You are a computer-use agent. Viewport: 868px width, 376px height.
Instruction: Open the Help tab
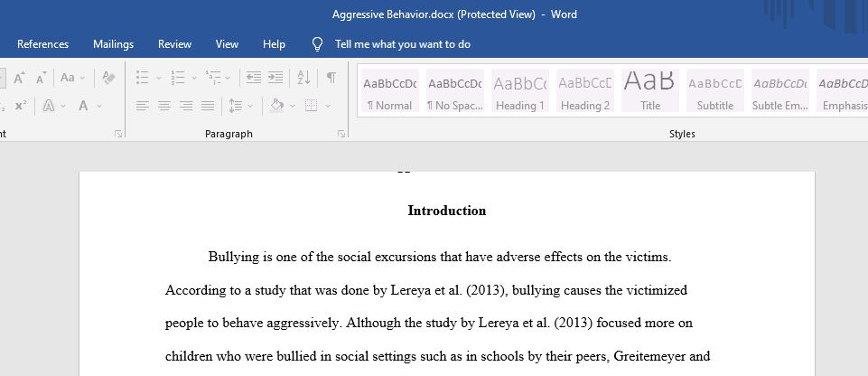coord(274,44)
